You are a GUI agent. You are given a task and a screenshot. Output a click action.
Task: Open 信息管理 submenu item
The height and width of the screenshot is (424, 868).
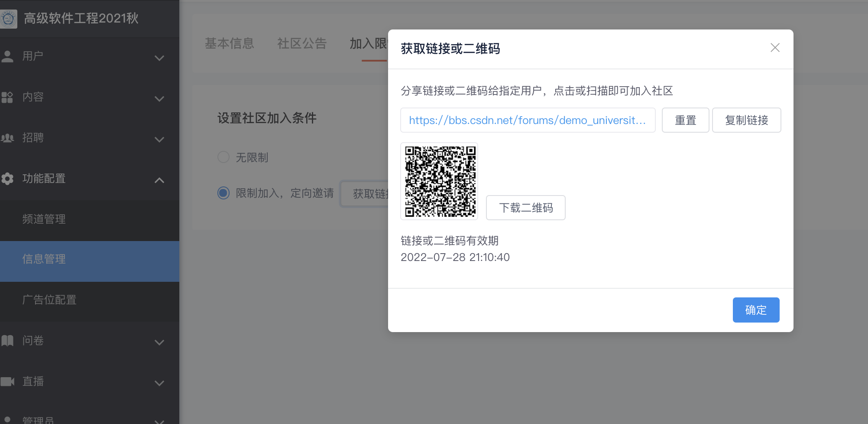90,261
